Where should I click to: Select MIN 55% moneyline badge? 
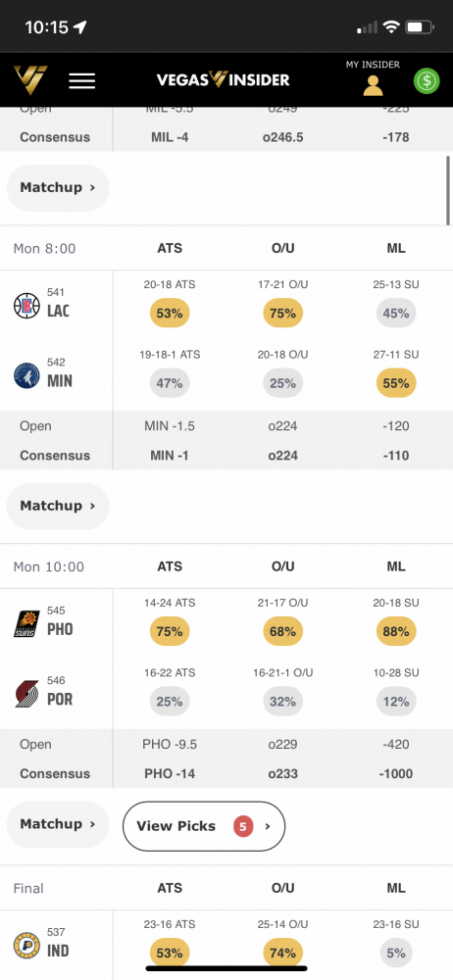pyautogui.click(x=396, y=383)
